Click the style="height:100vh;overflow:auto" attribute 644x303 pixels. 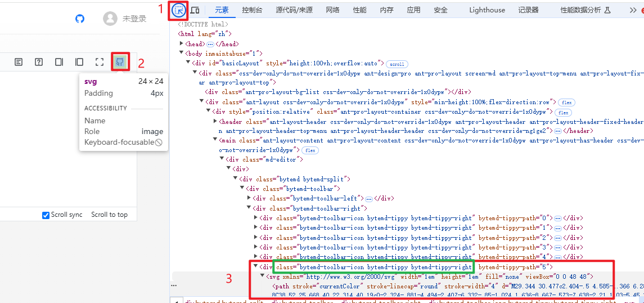tap(325, 64)
